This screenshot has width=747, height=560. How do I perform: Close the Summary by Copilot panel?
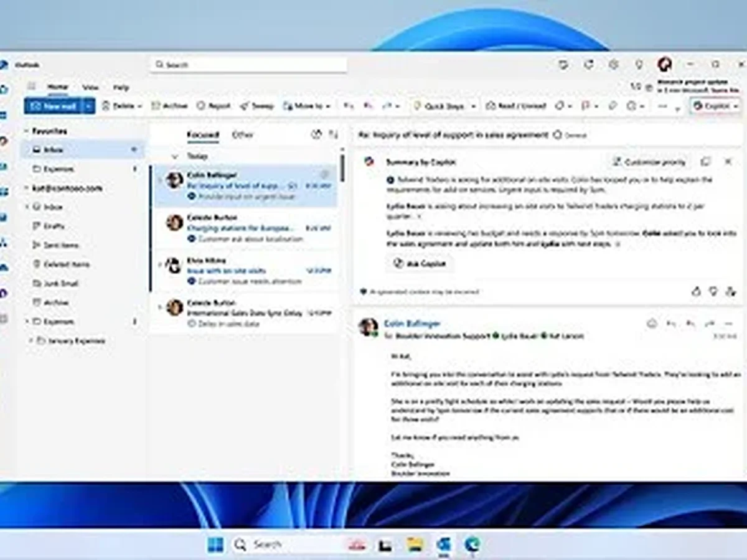(728, 162)
